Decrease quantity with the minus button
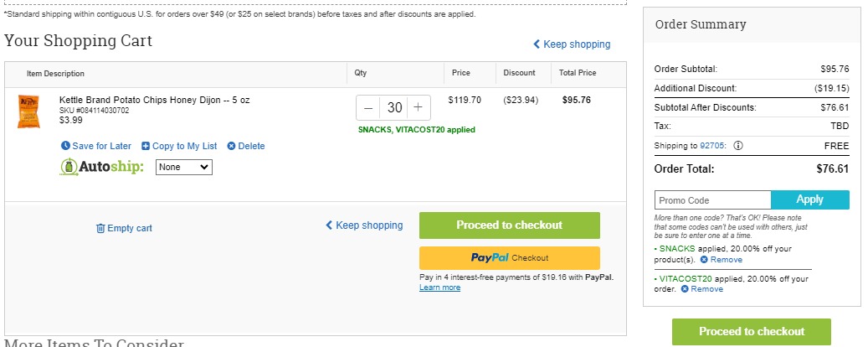Image resolution: width=868 pixels, height=347 pixels. pyautogui.click(x=368, y=107)
